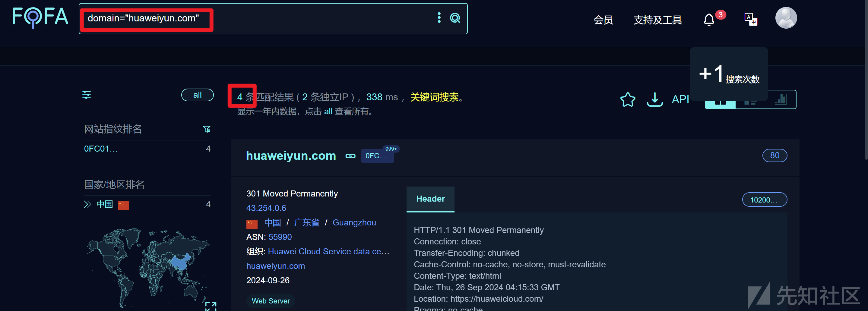Switch to the chart statistics view
This screenshot has height=311, width=868.
(781, 100)
